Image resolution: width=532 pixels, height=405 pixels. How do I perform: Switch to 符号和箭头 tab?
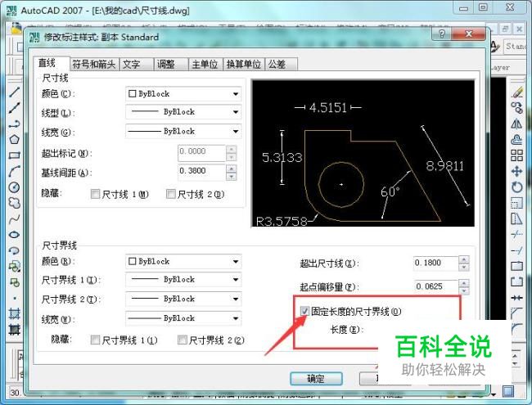coord(94,64)
